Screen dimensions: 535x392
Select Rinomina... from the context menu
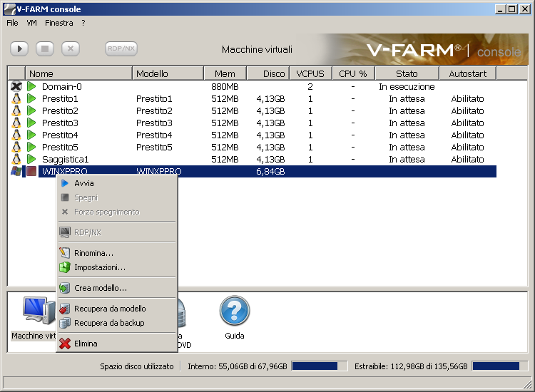[x=117, y=253]
